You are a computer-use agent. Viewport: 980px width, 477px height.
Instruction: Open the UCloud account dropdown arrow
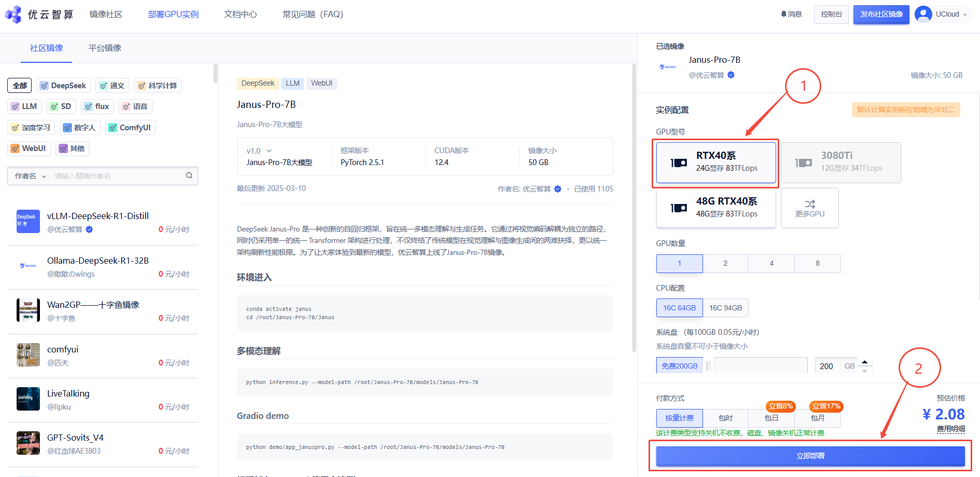coord(965,15)
